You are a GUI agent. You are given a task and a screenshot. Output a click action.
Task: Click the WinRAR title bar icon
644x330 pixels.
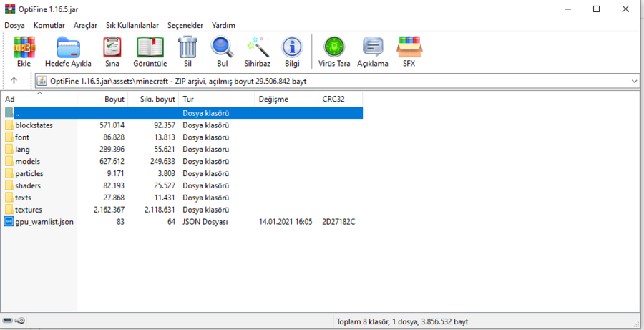click(x=9, y=9)
